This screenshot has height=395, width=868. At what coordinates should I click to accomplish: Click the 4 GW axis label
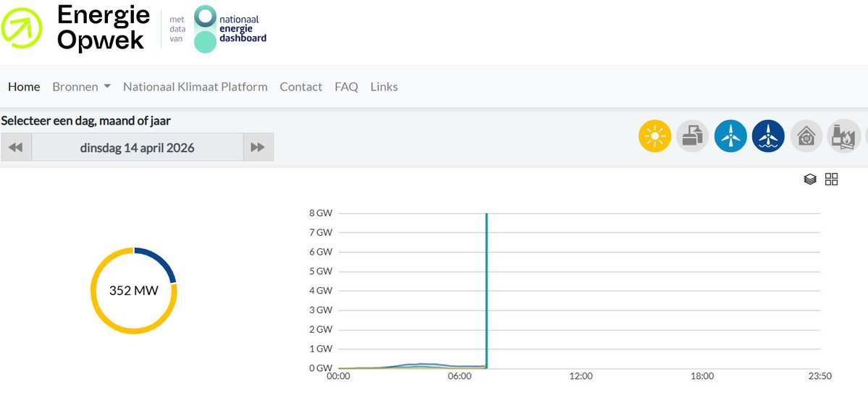tap(321, 290)
